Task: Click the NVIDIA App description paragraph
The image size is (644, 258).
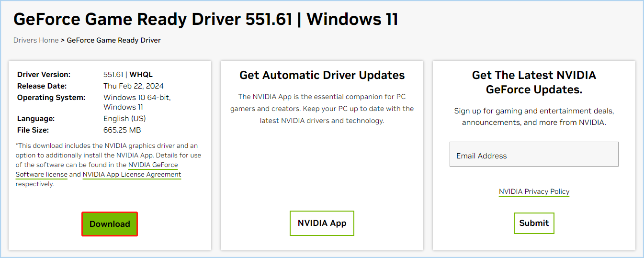Action: click(x=322, y=109)
